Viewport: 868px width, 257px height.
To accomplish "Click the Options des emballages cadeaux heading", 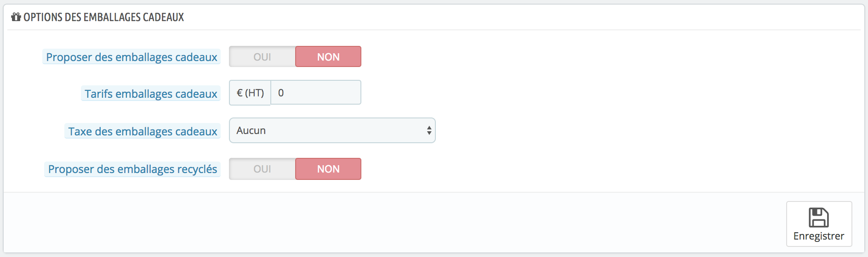I will [x=103, y=17].
